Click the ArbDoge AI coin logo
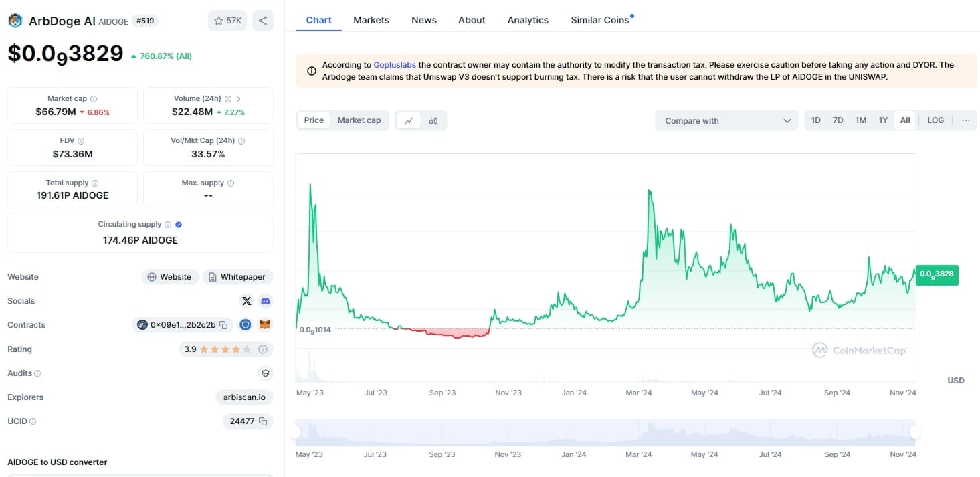Image resolution: width=980 pixels, height=477 pixels. [15, 21]
